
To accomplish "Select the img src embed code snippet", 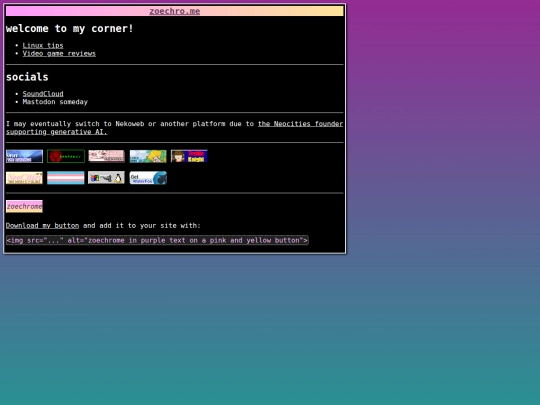I will [x=157, y=240].
